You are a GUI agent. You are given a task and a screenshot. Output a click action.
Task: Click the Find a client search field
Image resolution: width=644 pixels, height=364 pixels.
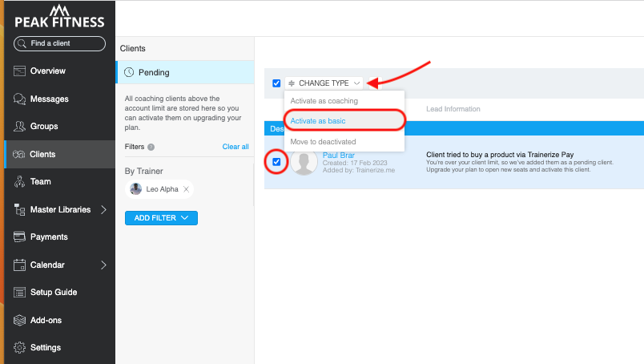point(59,44)
